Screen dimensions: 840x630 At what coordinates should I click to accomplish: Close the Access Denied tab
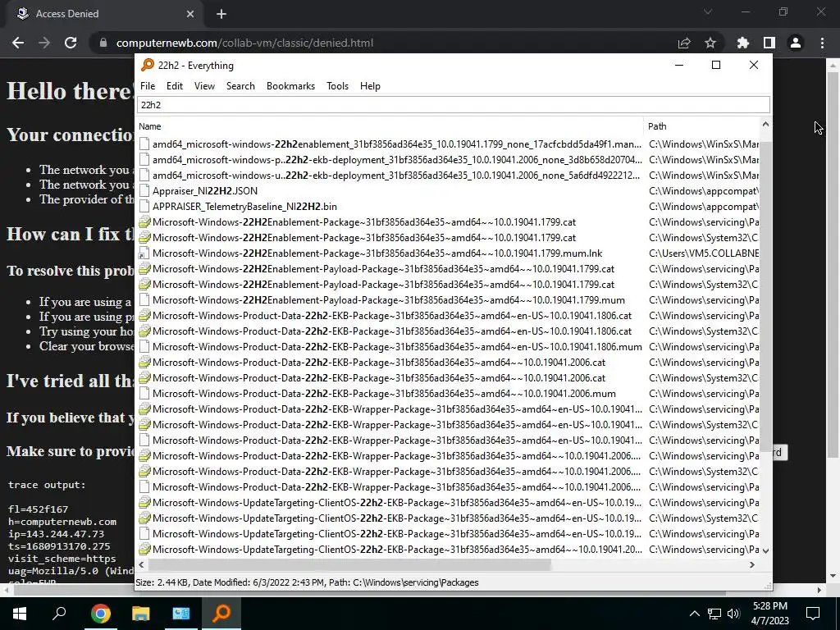pyautogui.click(x=190, y=14)
